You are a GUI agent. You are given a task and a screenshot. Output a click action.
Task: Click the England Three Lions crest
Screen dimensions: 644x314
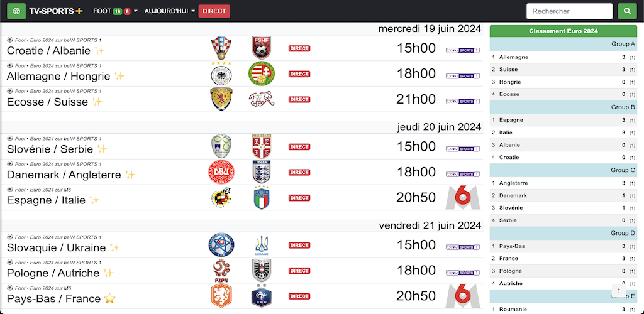coord(262,171)
